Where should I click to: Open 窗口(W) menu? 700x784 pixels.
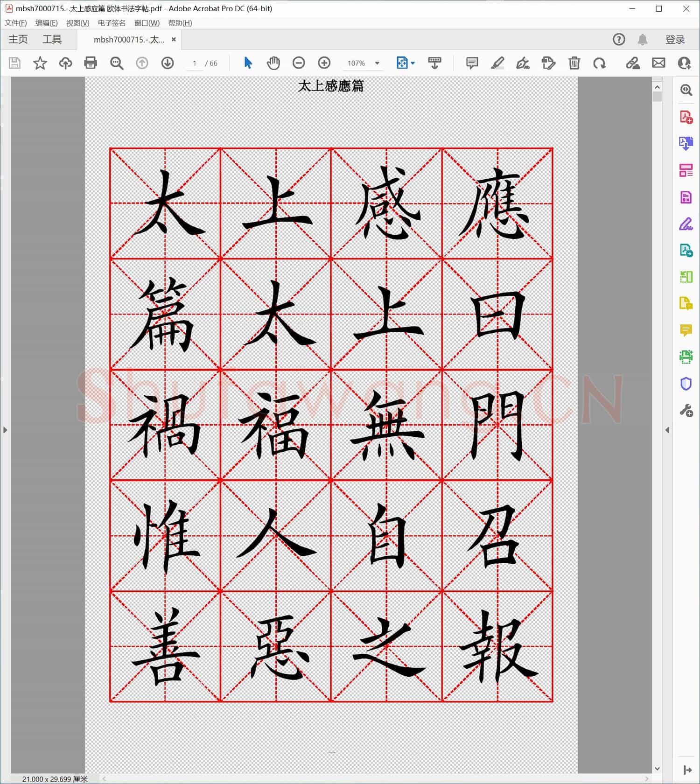coord(147,23)
